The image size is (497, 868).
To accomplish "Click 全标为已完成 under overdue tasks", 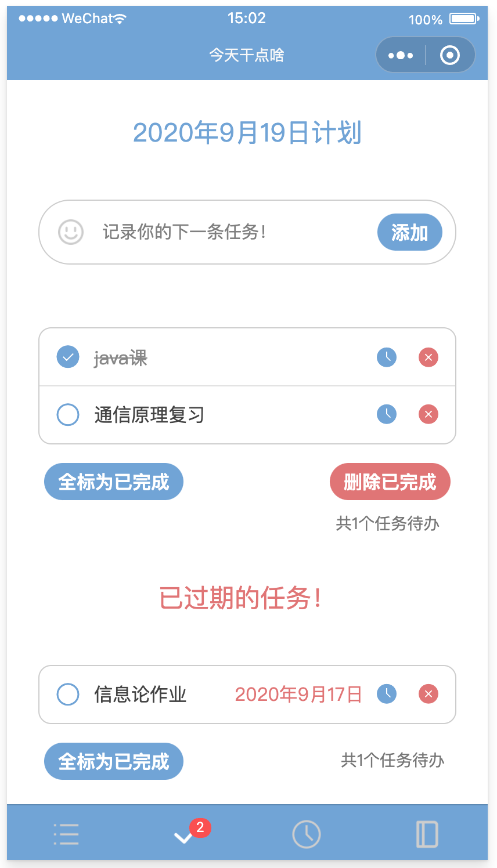I will click(x=114, y=761).
